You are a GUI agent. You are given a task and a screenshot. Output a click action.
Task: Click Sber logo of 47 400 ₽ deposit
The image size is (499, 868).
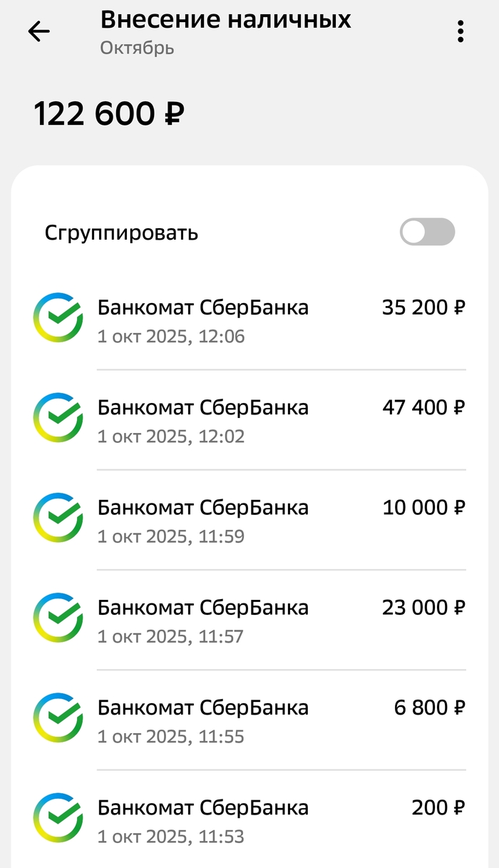(x=58, y=417)
